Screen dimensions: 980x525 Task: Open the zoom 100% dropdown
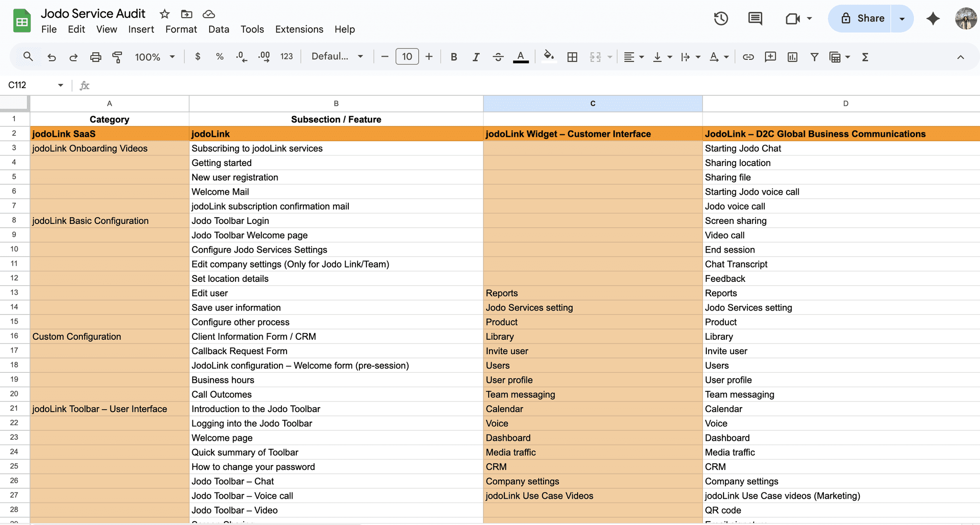(155, 57)
